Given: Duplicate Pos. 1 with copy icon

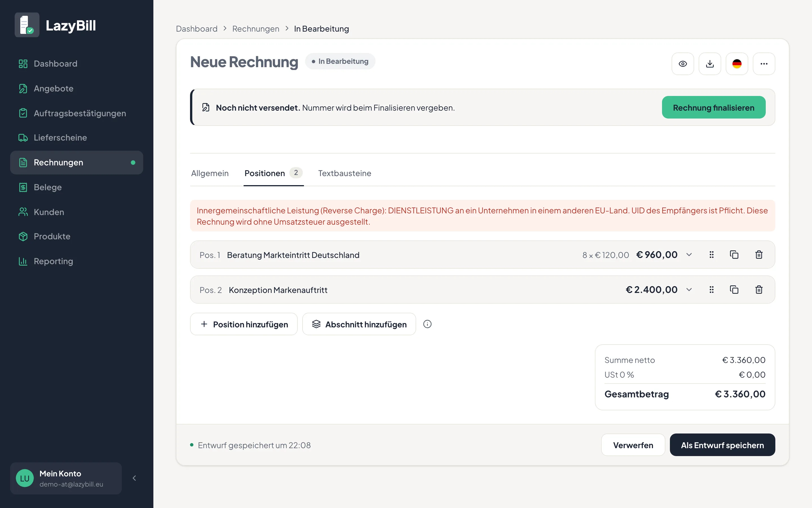Looking at the screenshot, I should pyautogui.click(x=734, y=255).
